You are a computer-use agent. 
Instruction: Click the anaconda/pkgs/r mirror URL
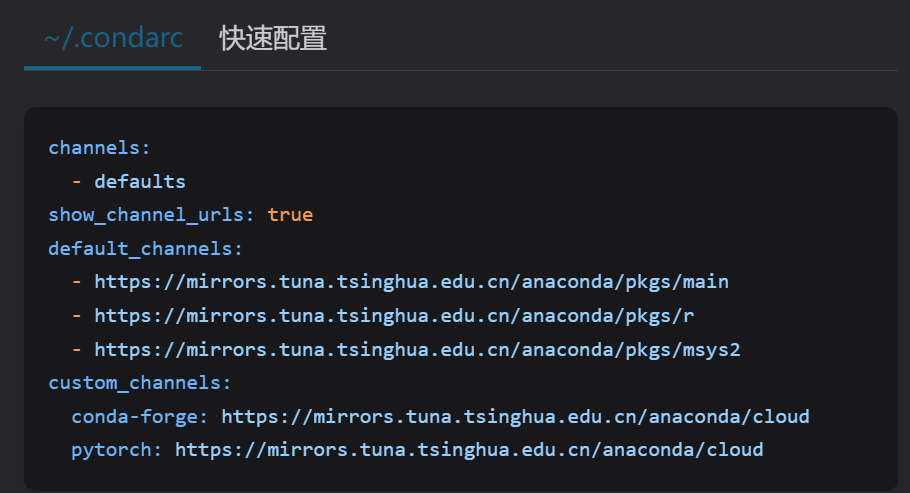click(394, 316)
